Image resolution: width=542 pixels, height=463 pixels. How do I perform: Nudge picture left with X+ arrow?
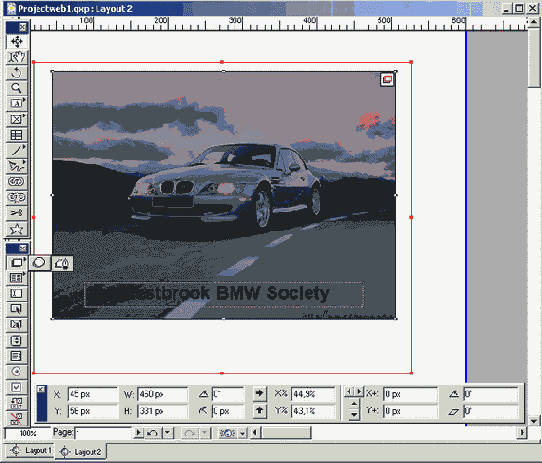[x=349, y=392]
